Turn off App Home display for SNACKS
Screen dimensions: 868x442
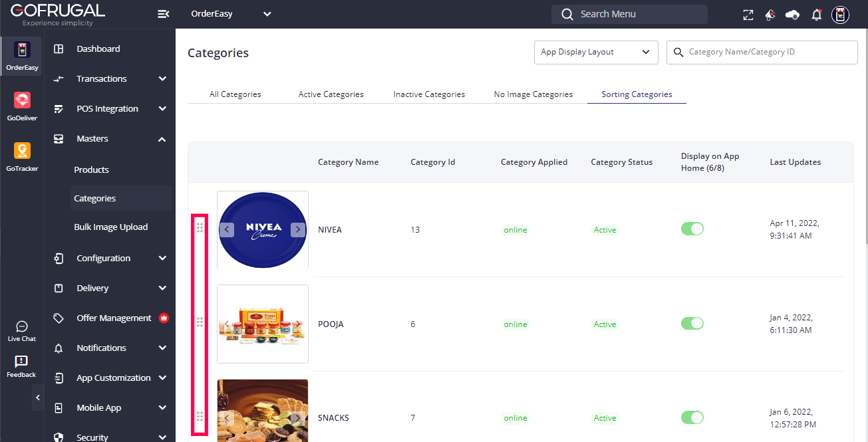point(692,417)
